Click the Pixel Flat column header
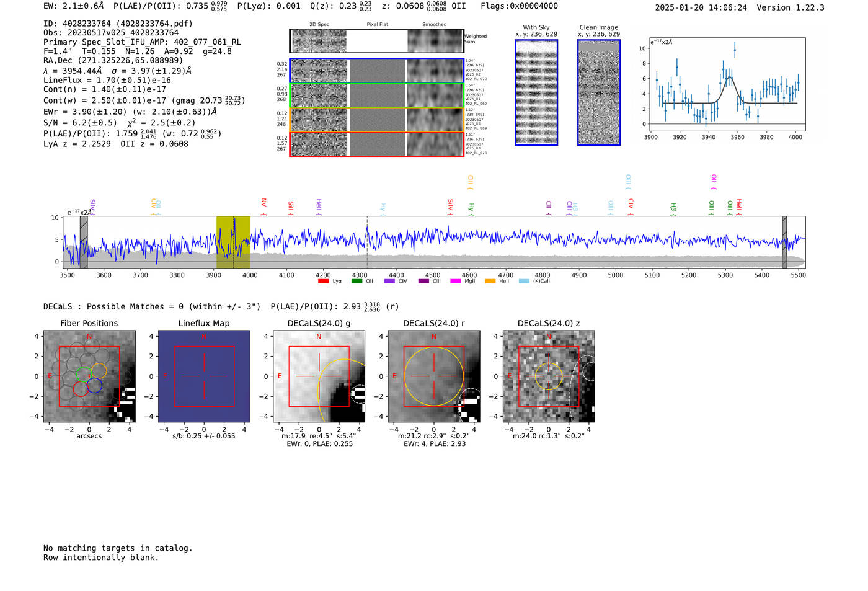Screen dimensions: 868x591 click(377, 25)
